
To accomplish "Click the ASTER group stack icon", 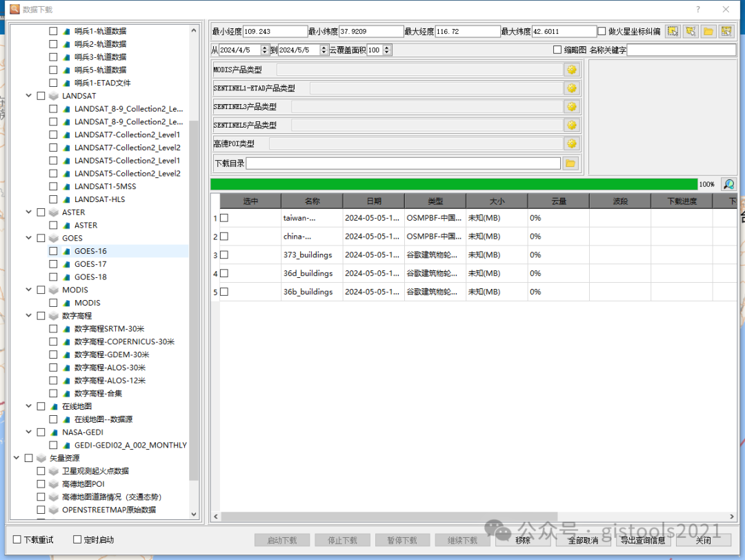I will [x=54, y=212].
